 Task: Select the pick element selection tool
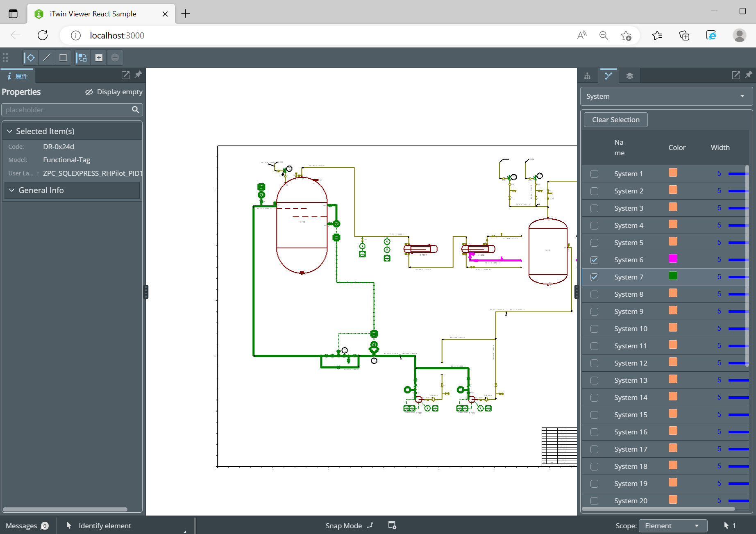[30, 58]
